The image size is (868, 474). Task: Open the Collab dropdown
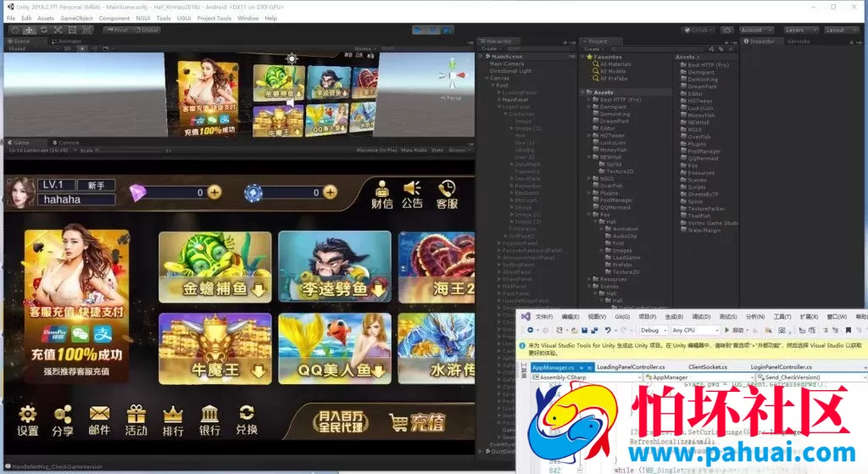[698, 30]
